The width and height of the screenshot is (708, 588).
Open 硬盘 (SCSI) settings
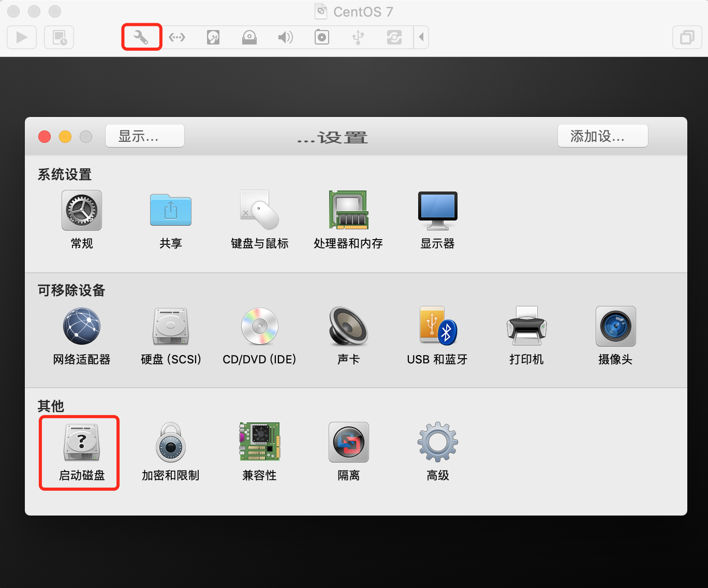pos(171,336)
